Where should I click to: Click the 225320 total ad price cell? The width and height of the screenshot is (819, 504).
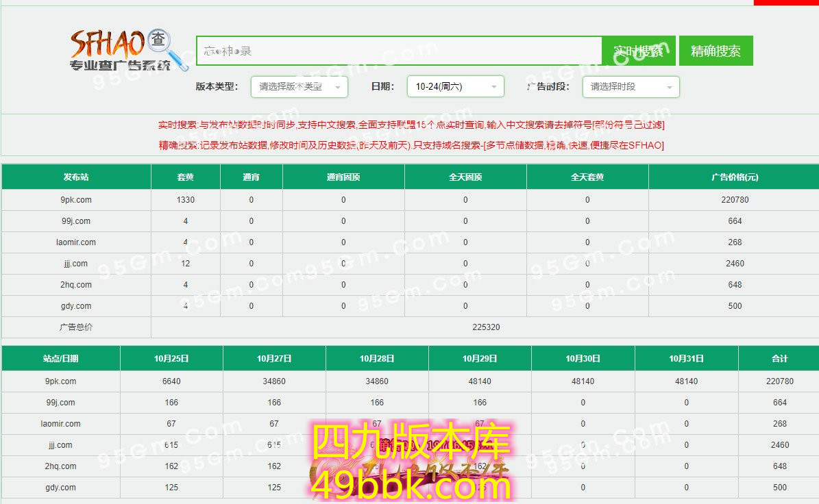pos(486,327)
